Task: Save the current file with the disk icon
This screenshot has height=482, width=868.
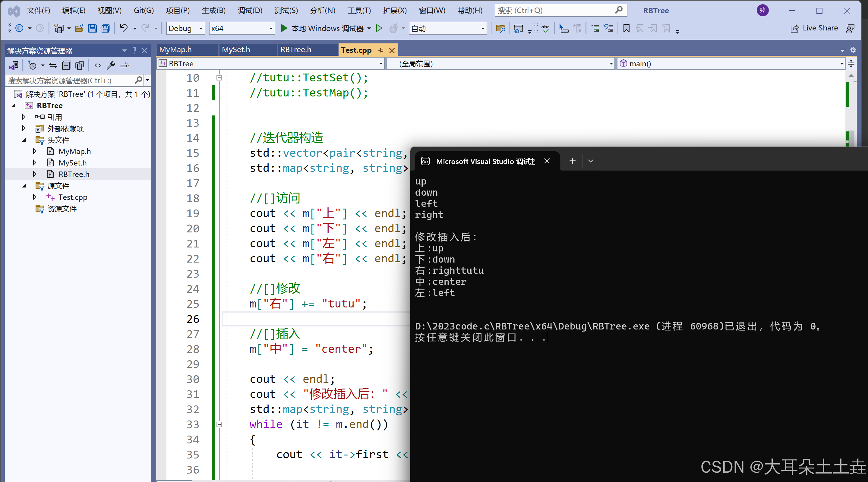Action: pos(92,28)
